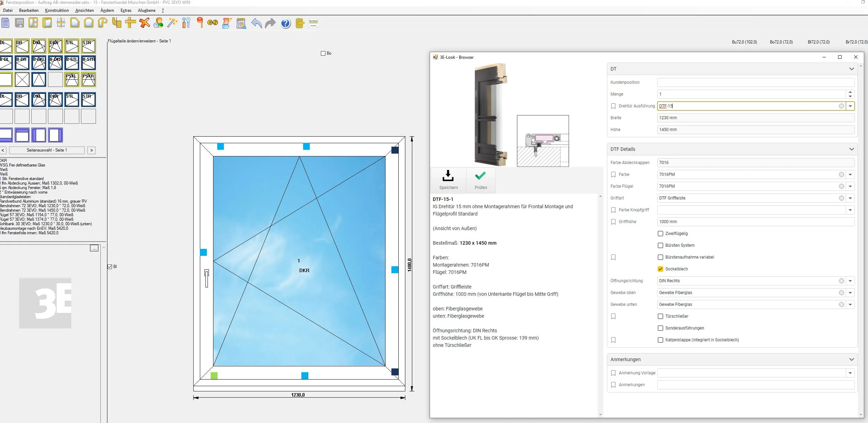Open the Extras menu
The width and height of the screenshot is (868, 423).
pos(126,10)
